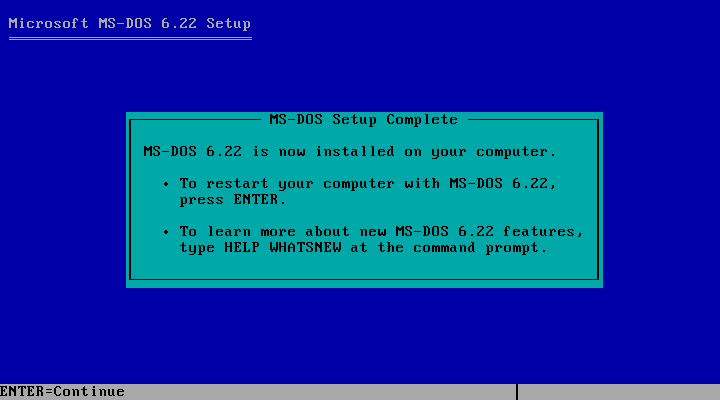The image size is (720, 400).
Task: Click the double underline beneath setup title
Action: point(130,39)
